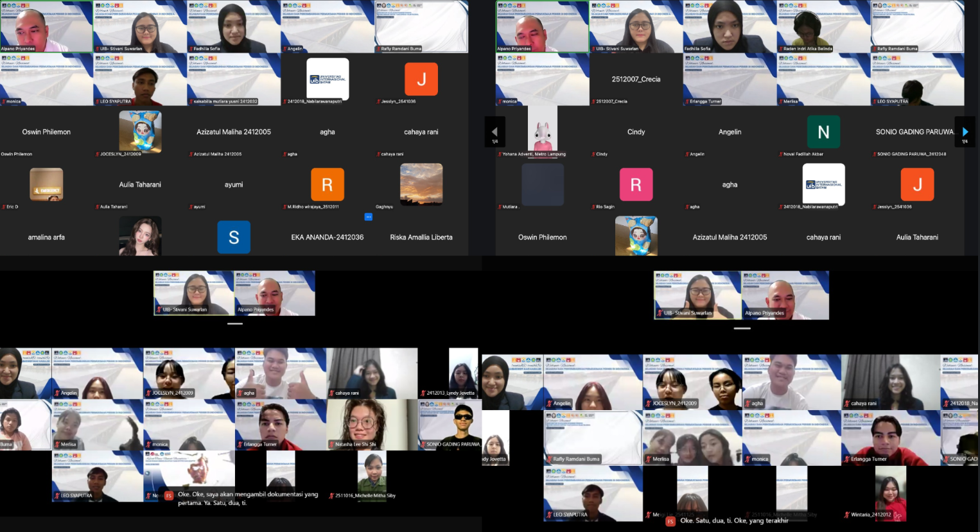Go to next gallery page with blue arrow

point(965,132)
